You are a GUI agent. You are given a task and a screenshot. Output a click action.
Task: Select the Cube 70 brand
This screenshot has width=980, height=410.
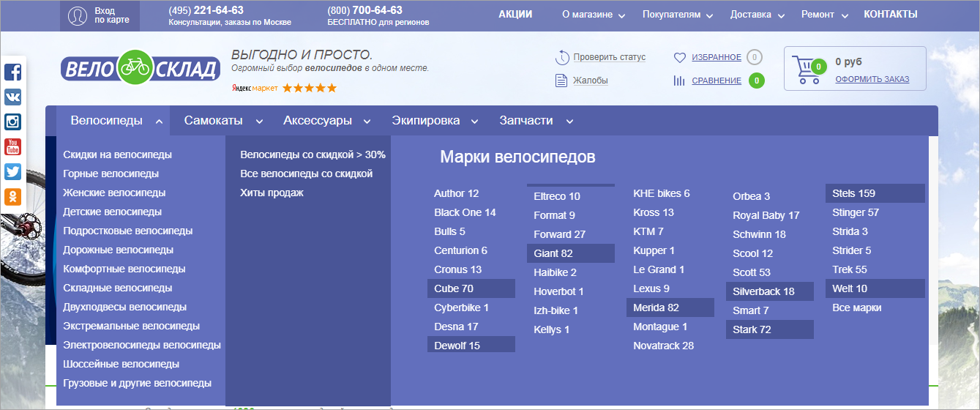click(471, 288)
